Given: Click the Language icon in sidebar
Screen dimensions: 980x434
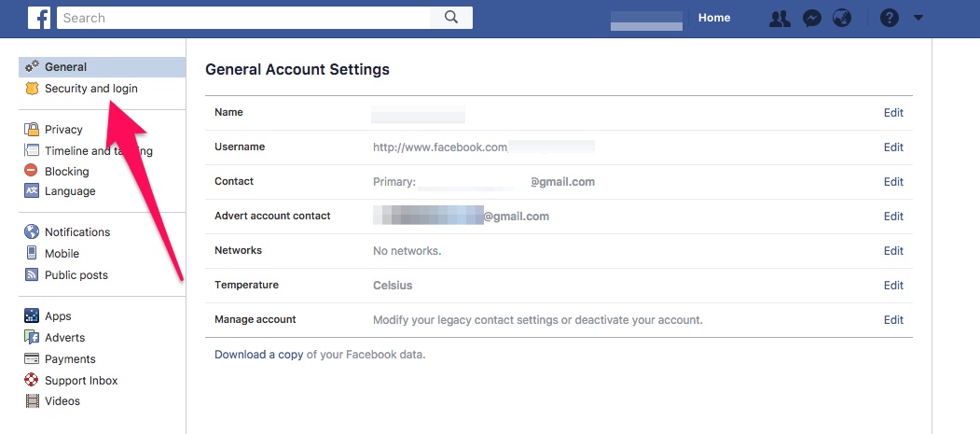Looking at the screenshot, I should (32, 190).
